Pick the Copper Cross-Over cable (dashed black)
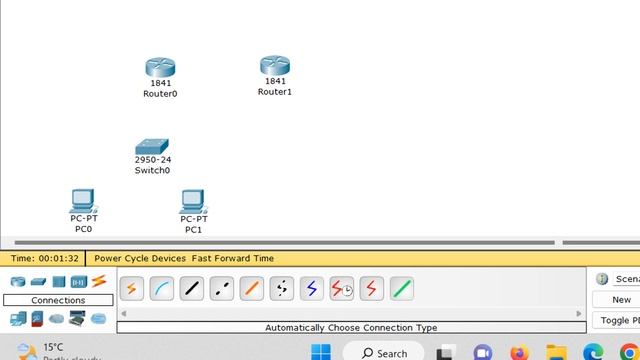640x360 pixels. 222,289
